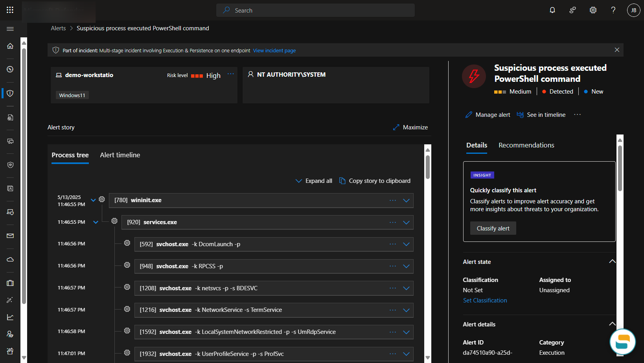Switch to the Alert timeline tab

[x=120, y=155]
